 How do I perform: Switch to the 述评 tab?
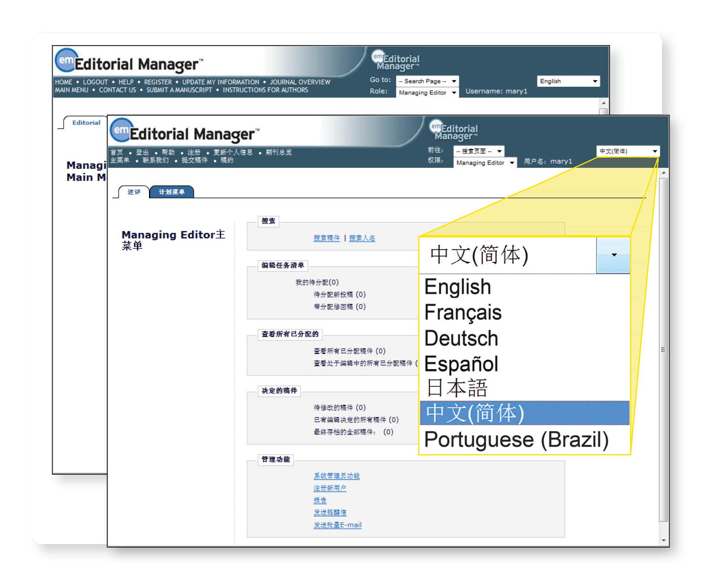134,192
